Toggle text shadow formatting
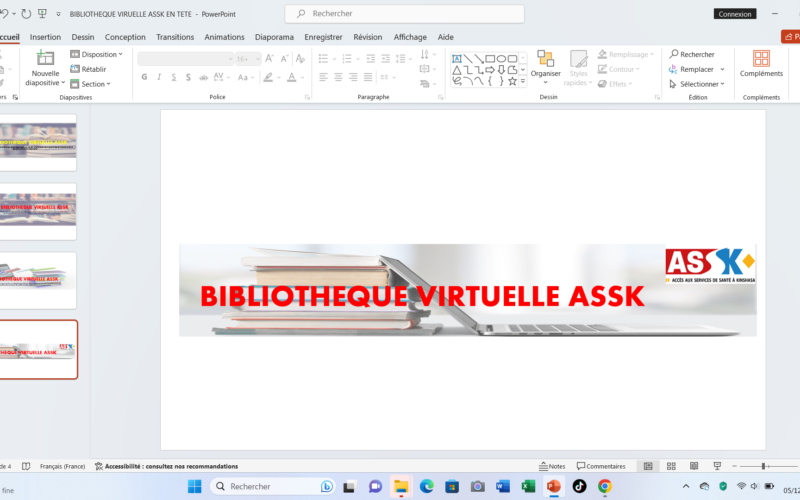800x500 pixels. (x=188, y=77)
